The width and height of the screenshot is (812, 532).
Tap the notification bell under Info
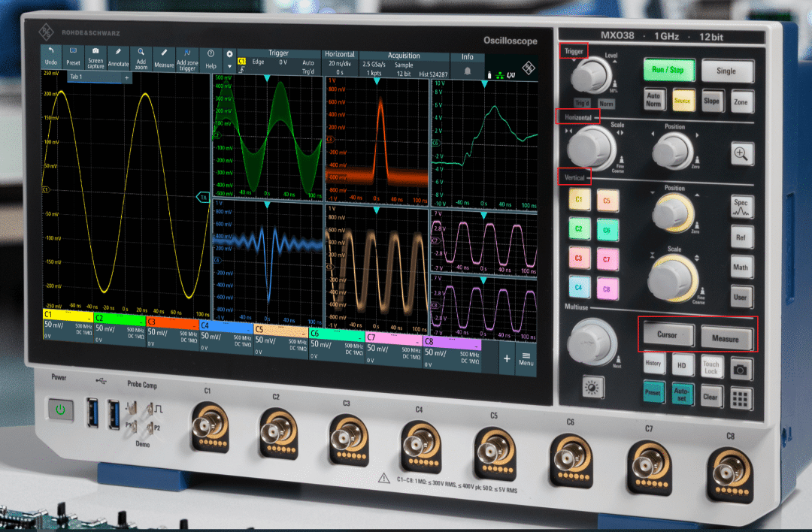point(467,71)
